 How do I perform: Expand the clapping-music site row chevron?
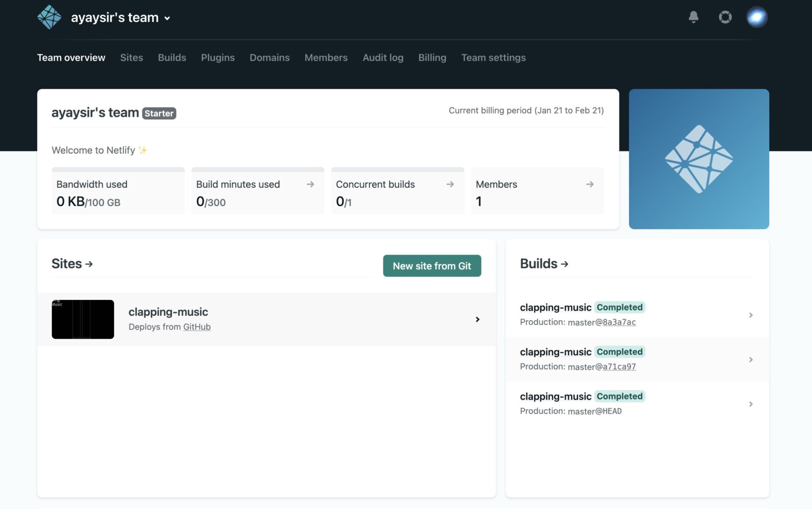click(x=477, y=320)
